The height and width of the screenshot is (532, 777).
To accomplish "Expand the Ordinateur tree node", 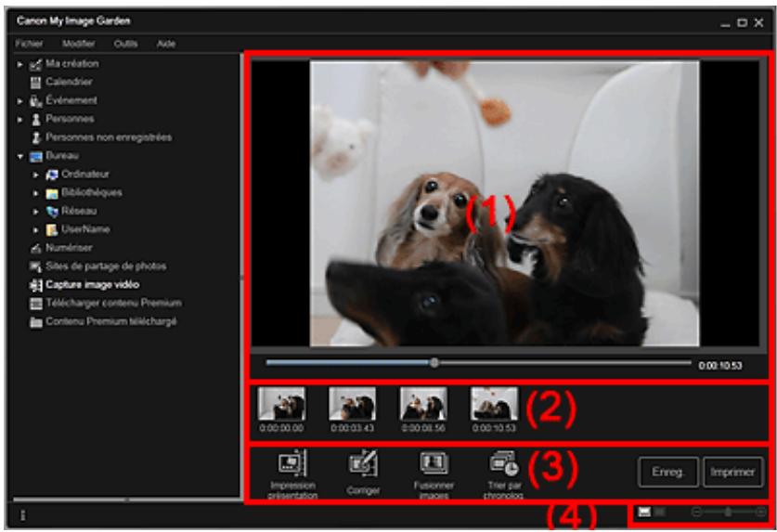I will [x=35, y=175].
